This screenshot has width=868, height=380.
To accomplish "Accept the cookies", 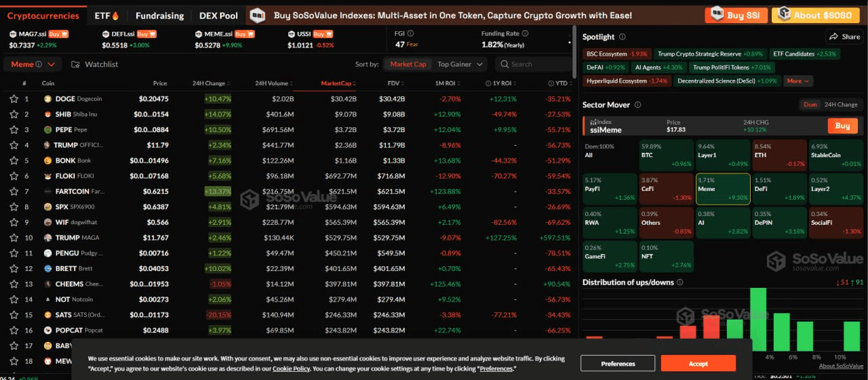I will click(x=698, y=363).
